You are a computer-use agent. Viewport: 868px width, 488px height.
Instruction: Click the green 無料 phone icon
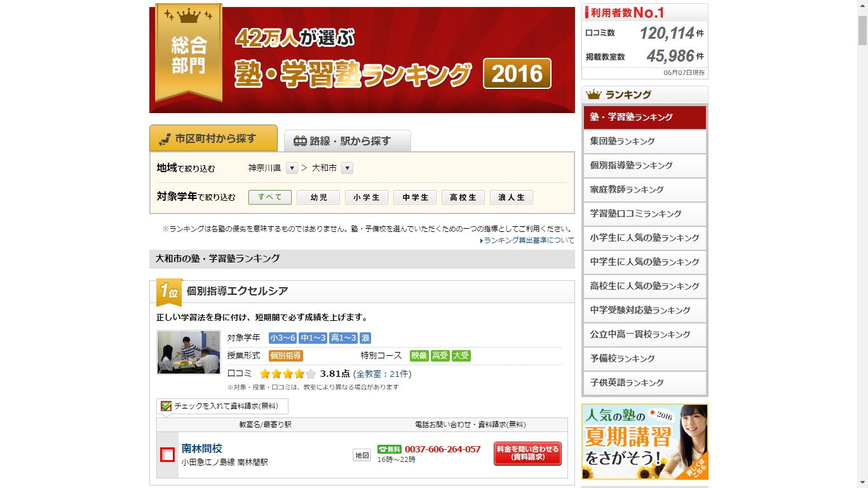pos(390,449)
